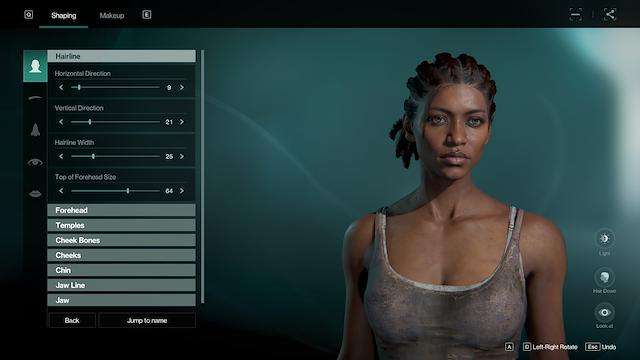The height and width of the screenshot is (360, 640).
Task: Select the eye category icon
Action: [x=35, y=162]
